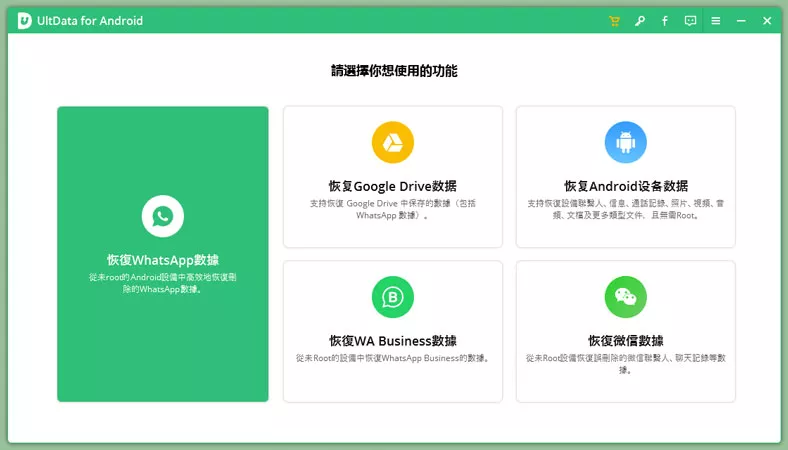Click the WeChat data description text
Image resolution: width=788 pixels, height=450 pixels.
626,364
